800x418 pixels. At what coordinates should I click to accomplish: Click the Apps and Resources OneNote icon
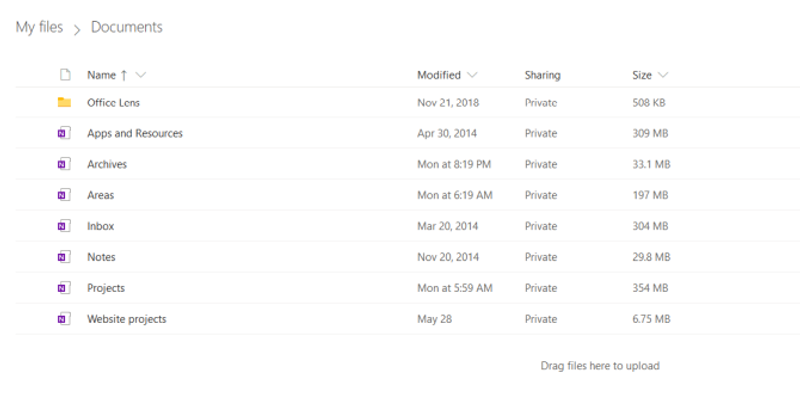[x=64, y=133]
